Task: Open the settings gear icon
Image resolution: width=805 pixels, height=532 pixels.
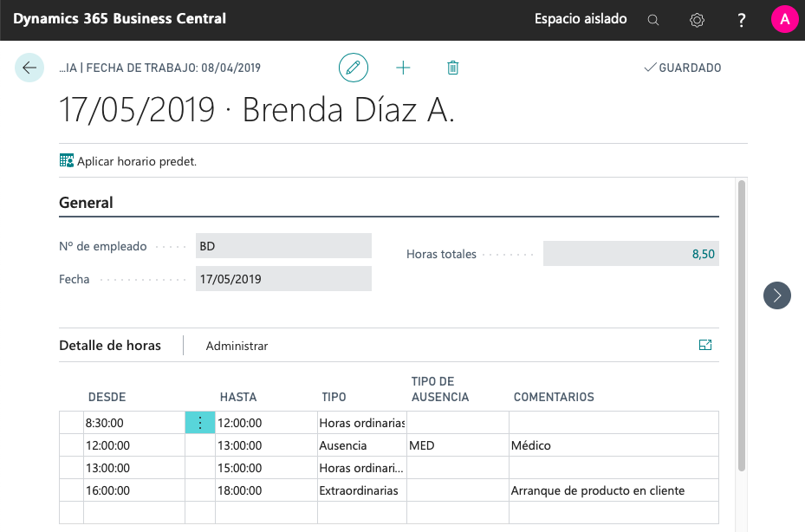Action: (697, 20)
